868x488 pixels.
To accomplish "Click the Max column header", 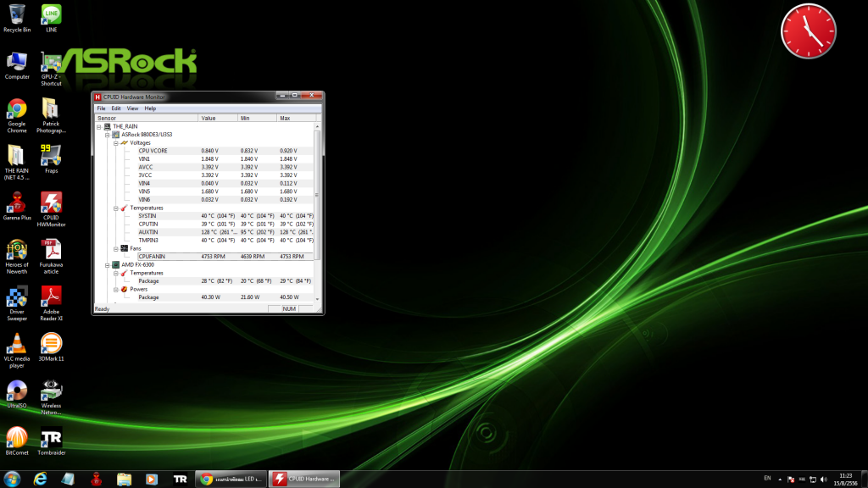I will [x=296, y=118].
